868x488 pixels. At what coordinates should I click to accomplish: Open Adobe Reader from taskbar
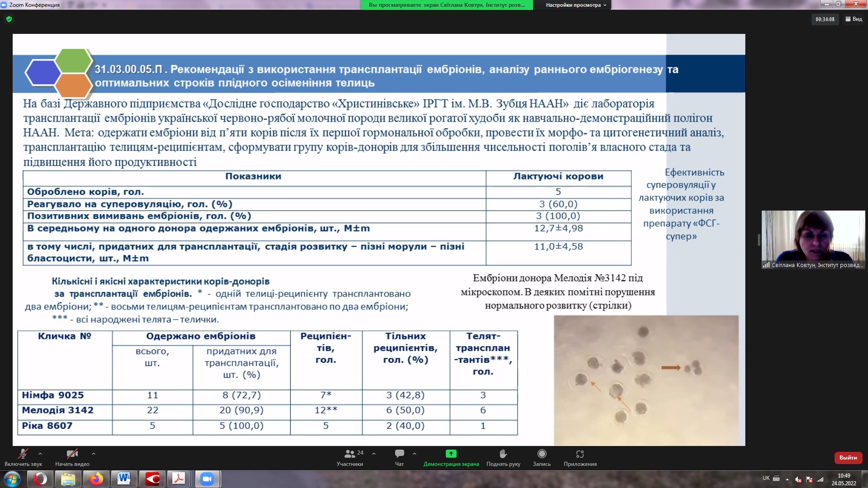pyautogui.click(x=179, y=479)
